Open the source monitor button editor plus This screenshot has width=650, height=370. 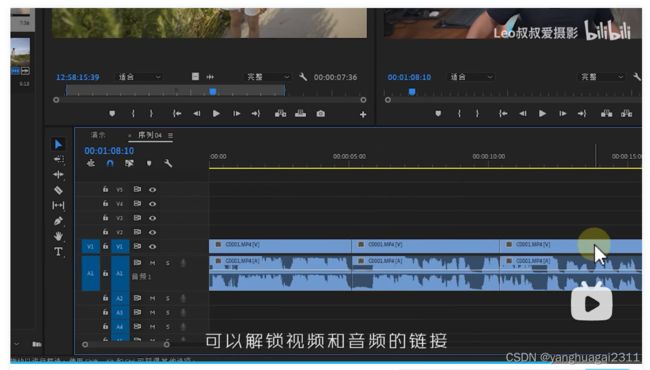click(x=363, y=114)
